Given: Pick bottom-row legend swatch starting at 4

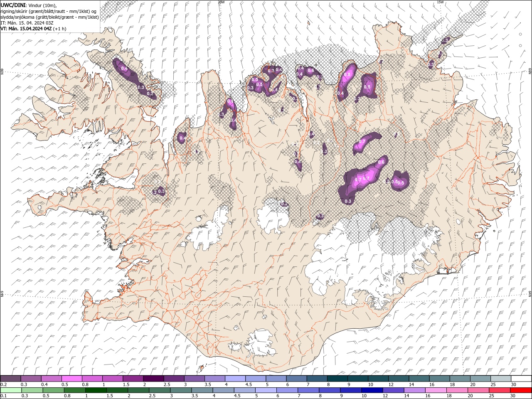Looking at the screenshot, I should click(224, 390).
